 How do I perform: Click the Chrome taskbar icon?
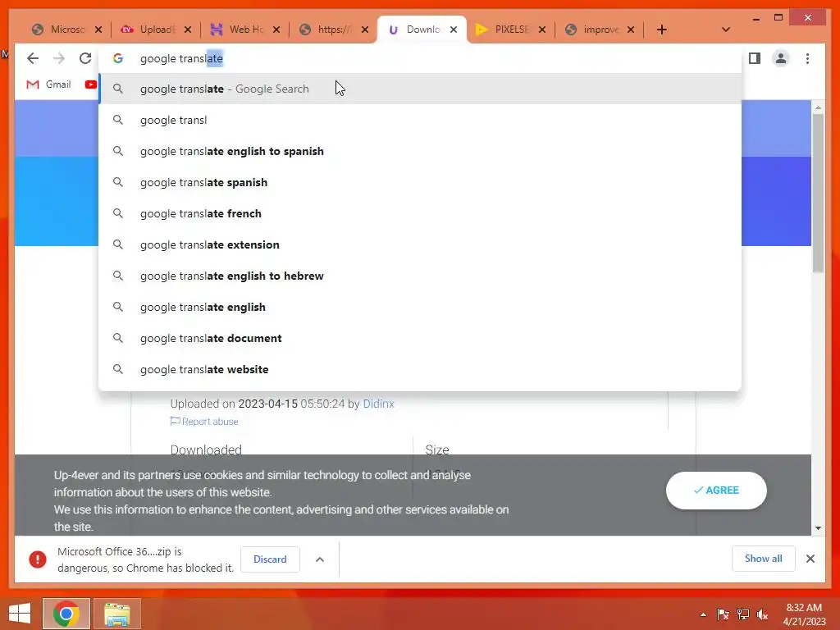66,614
